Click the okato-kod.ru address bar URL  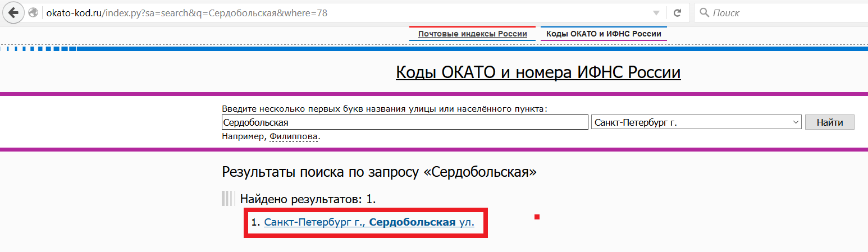[x=185, y=12]
